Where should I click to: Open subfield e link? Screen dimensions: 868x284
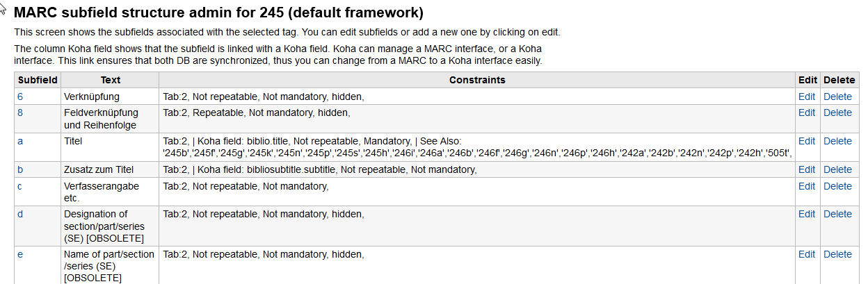(x=20, y=254)
